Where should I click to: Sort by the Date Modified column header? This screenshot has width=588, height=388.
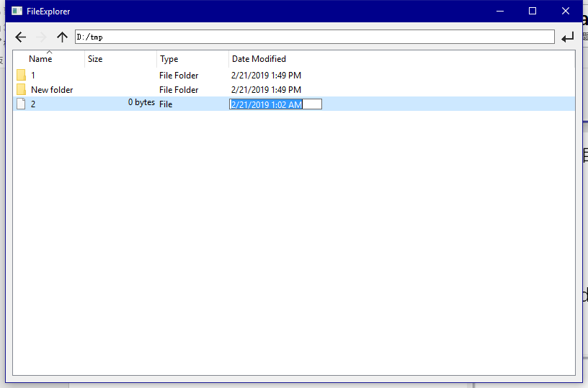(259, 59)
